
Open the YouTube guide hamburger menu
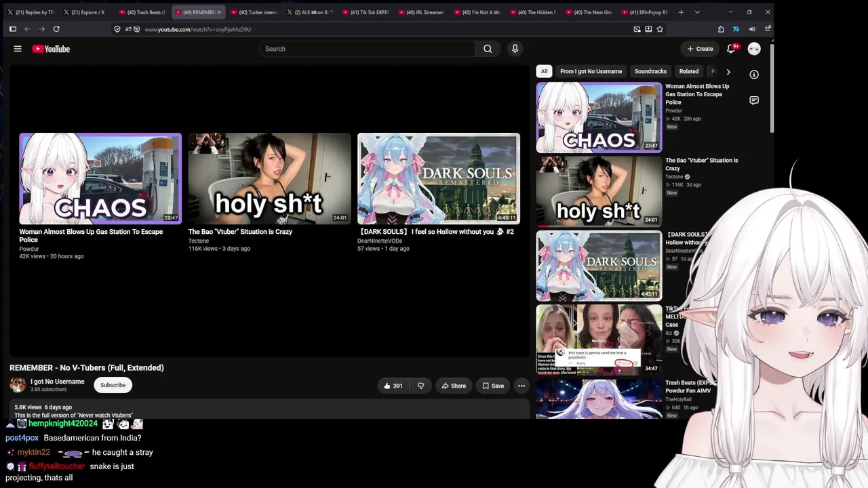18,49
